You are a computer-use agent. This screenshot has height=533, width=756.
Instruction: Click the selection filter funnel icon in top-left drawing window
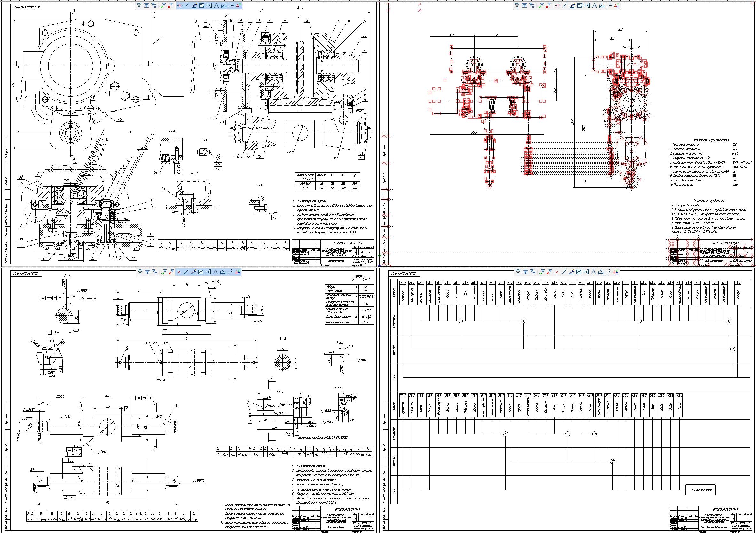[140, 6]
